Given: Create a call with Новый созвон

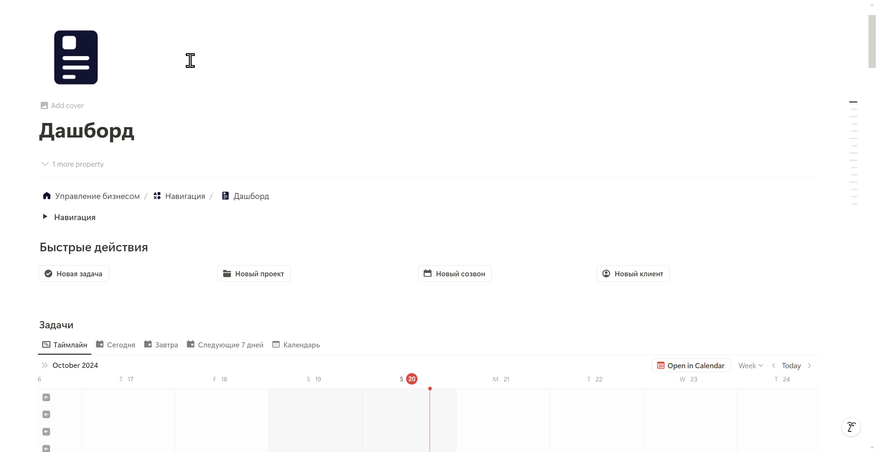Looking at the screenshot, I should [x=454, y=274].
